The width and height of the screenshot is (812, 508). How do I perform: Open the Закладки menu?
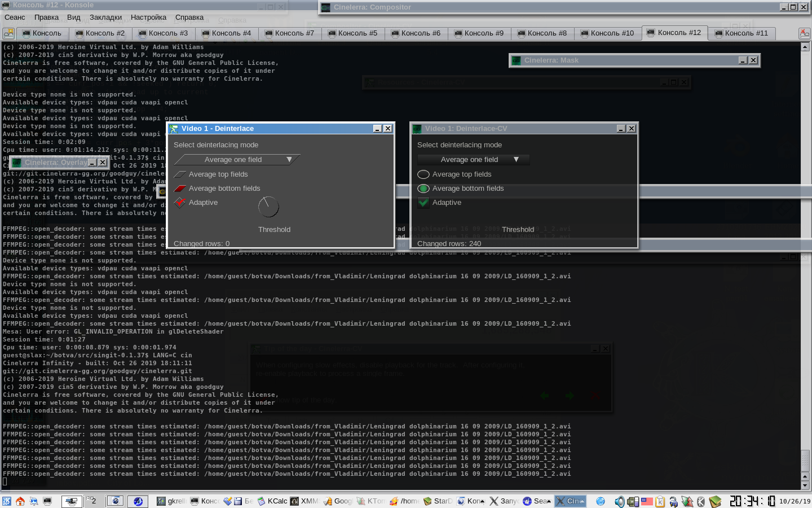click(x=105, y=17)
